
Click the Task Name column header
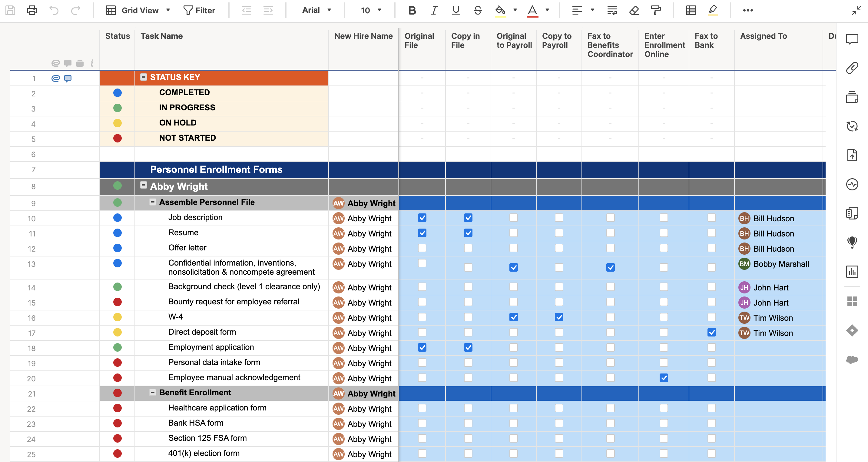click(x=161, y=36)
